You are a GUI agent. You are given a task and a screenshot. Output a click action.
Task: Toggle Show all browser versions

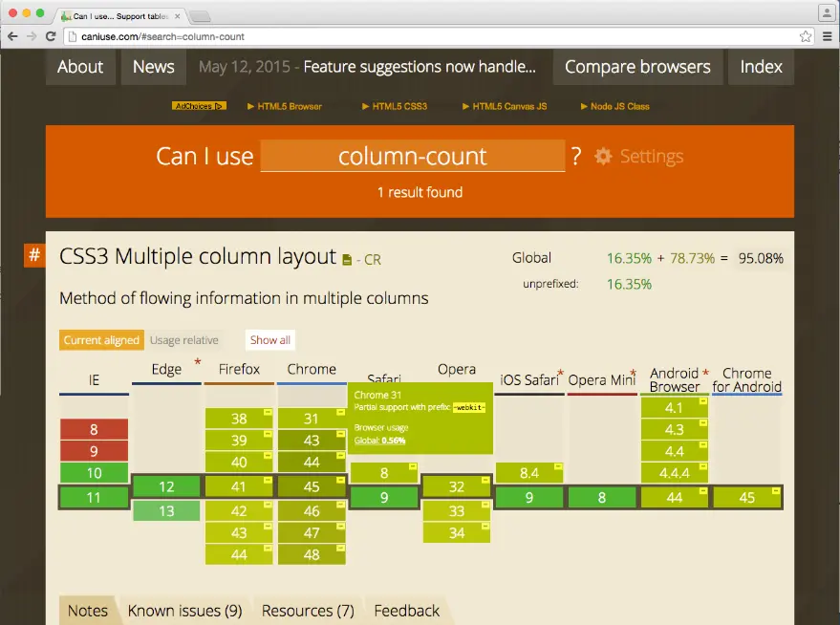tap(270, 340)
